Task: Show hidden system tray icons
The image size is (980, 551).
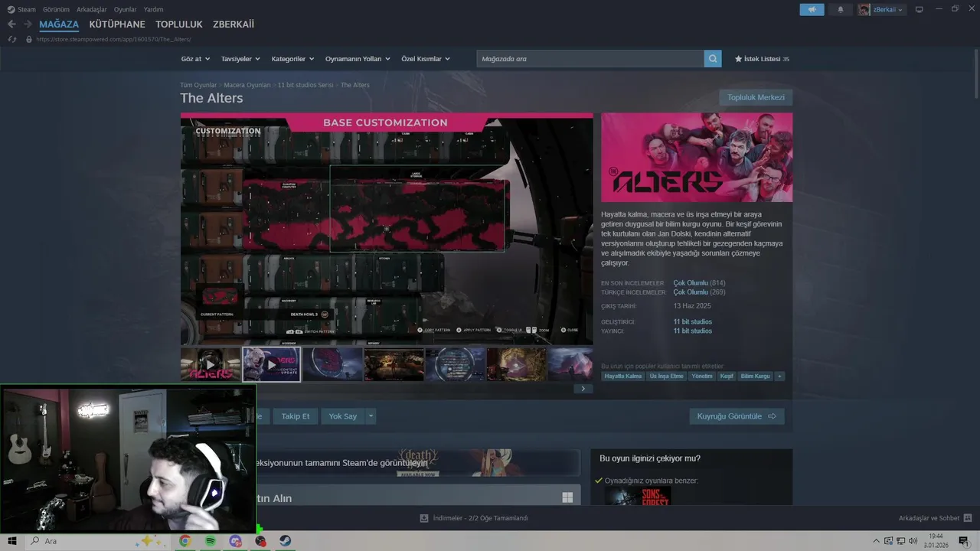Action: point(877,541)
